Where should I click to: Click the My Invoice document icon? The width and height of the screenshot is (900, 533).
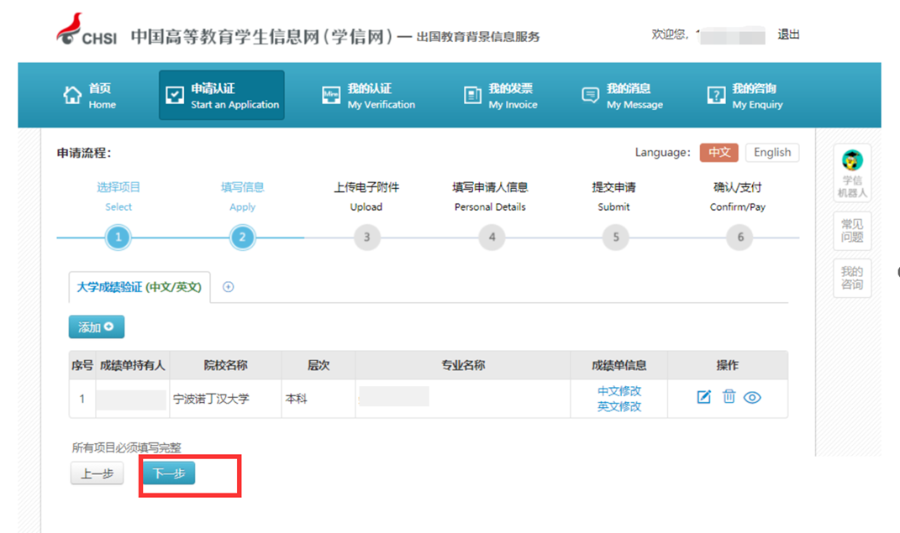click(472, 95)
